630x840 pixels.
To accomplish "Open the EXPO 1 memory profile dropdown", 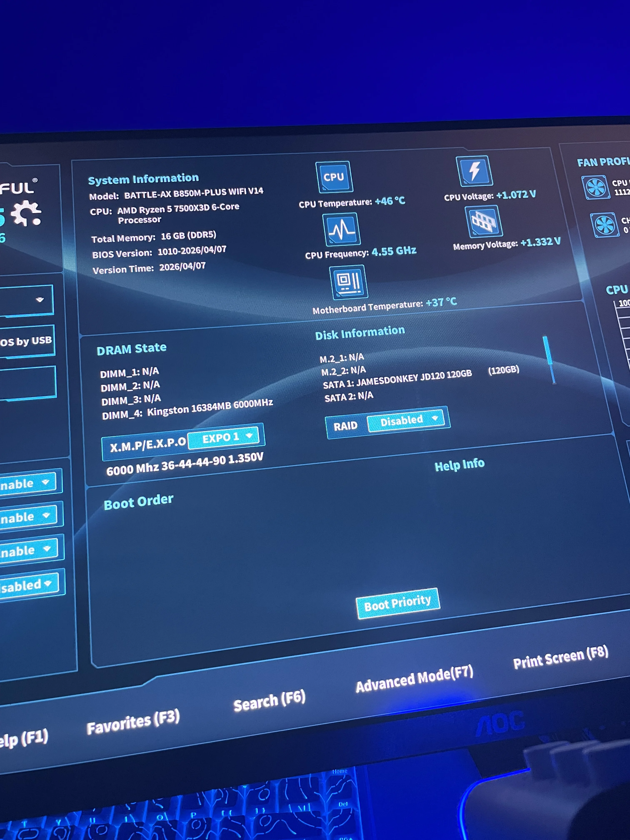I will click(224, 437).
